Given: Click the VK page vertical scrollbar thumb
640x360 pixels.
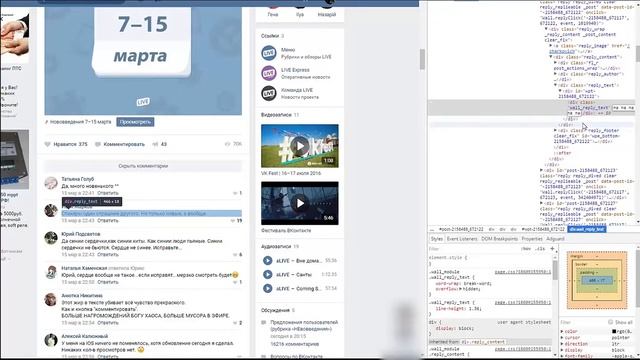Looking at the screenshot, I should click(422, 60).
